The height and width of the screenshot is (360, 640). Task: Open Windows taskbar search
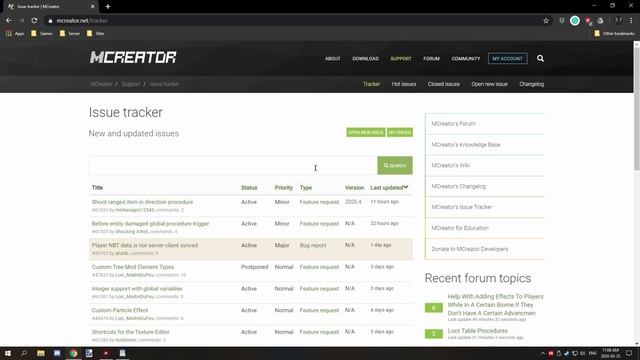pyautogui.click(x=24, y=353)
